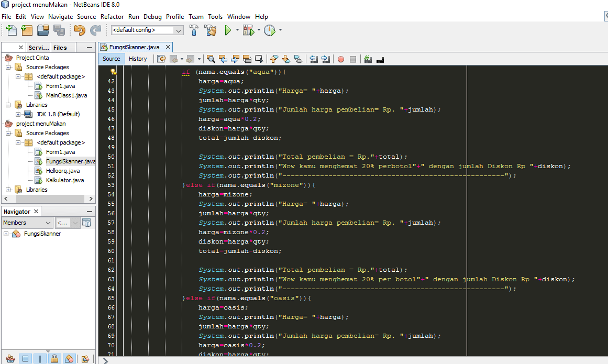Toggle Show Non-Public Members filter
Image resolution: width=608 pixels, height=364 pixels.
[x=54, y=359]
